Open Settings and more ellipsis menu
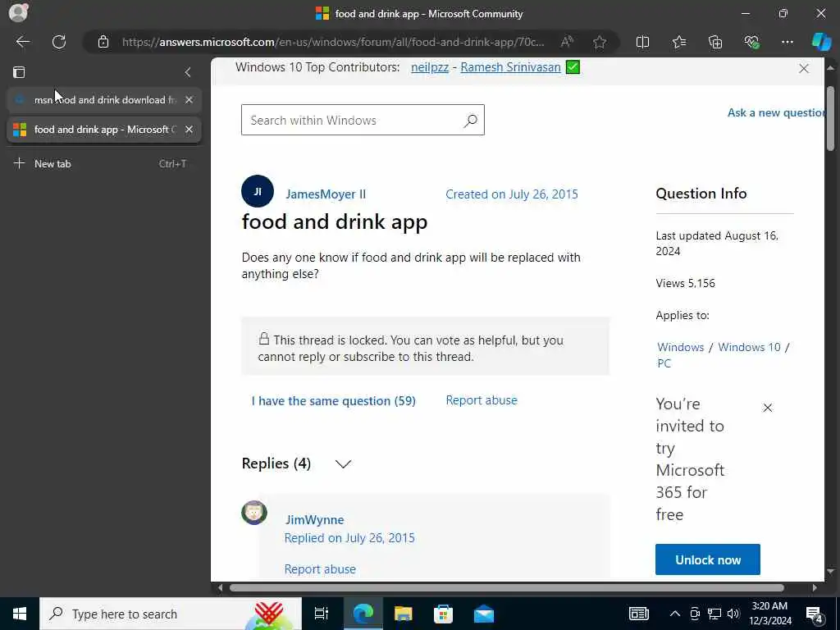The image size is (840, 630). [787, 42]
